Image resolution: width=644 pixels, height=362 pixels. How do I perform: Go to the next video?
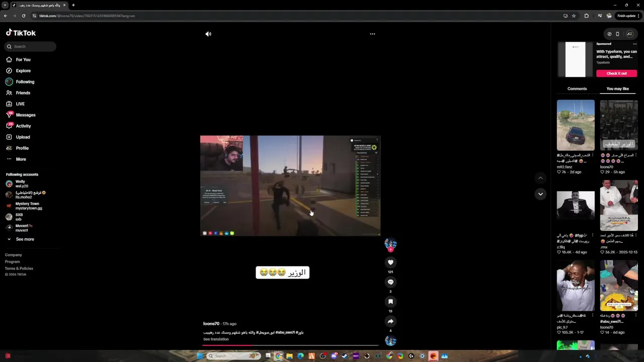(x=540, y=194)
